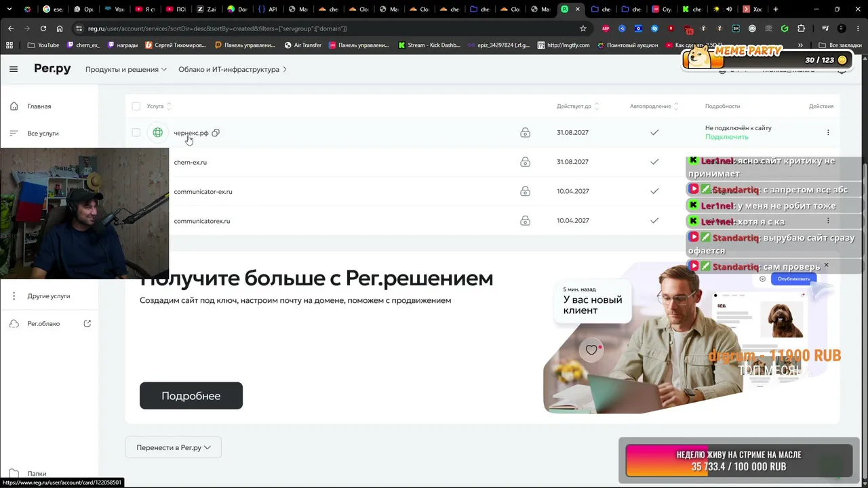Sort the table by Услуга column
The image size is (868, 488).
pyautogui.click(x=159, y=106)
